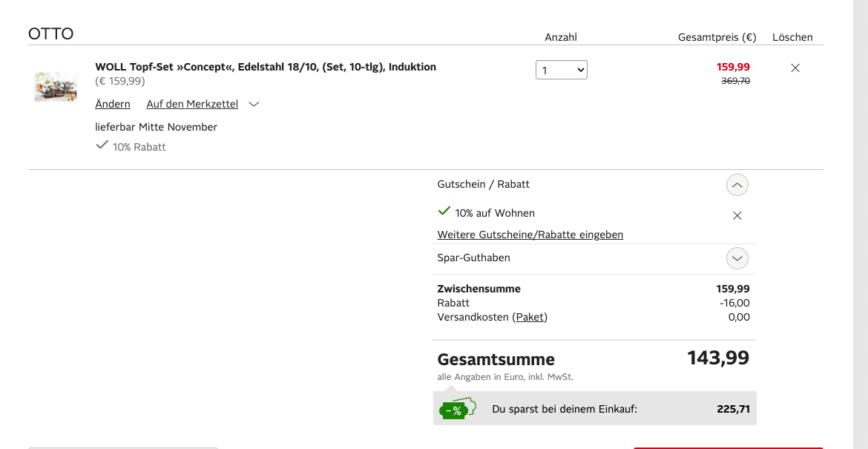Collapse the Gutschein / Rabatt section

pyautogui.click(x=737, y=185)
